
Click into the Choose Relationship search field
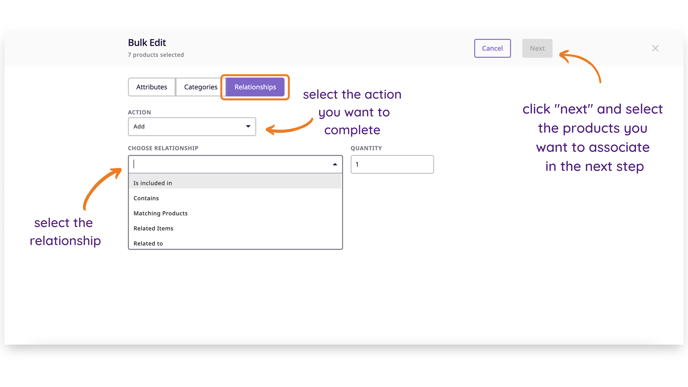(x=230, y=164)
